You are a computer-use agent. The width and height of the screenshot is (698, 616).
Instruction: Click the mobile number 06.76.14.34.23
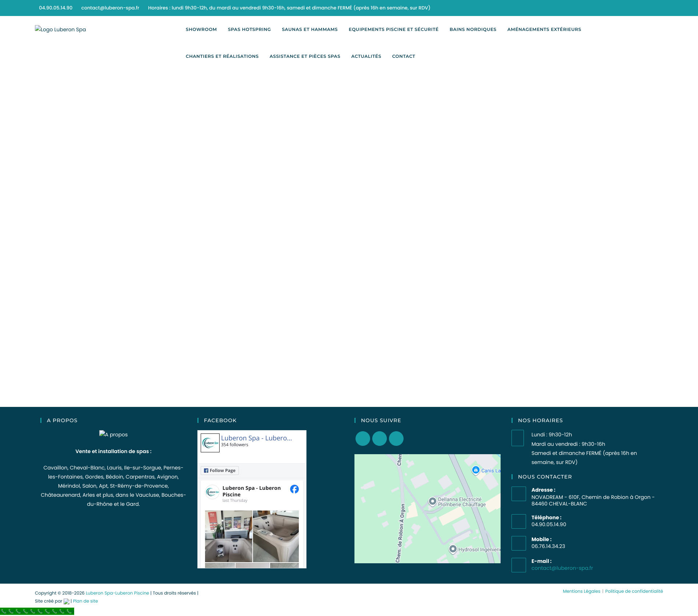click(548, 546)
